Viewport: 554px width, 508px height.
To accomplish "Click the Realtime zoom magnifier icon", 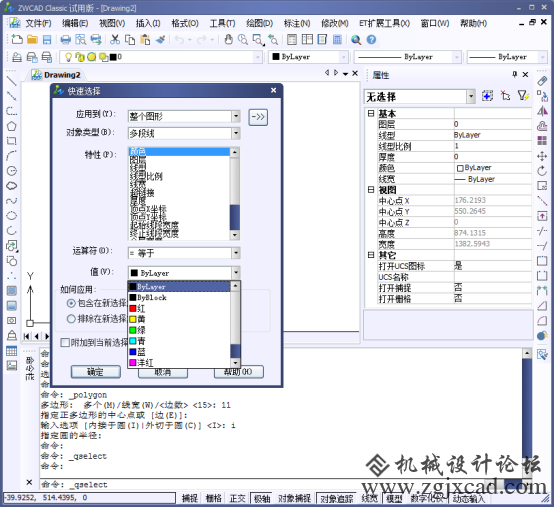I will coord(243,40).
